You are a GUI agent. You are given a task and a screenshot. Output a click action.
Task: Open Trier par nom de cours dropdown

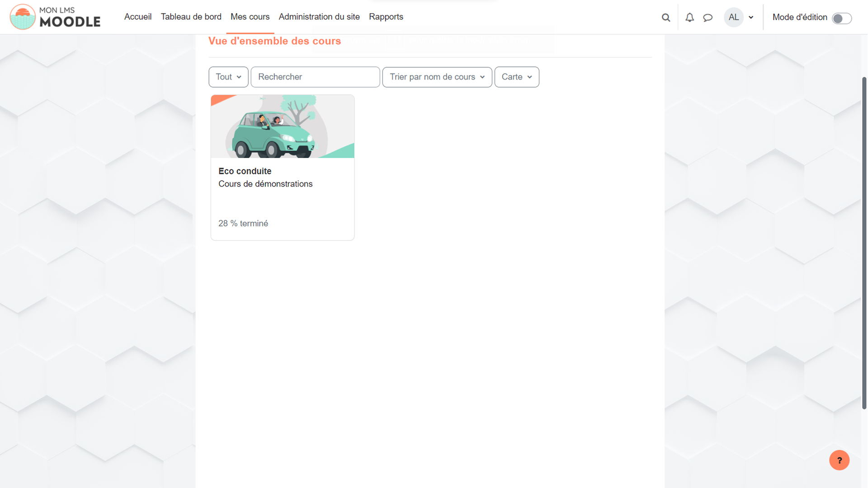(437, 77)
